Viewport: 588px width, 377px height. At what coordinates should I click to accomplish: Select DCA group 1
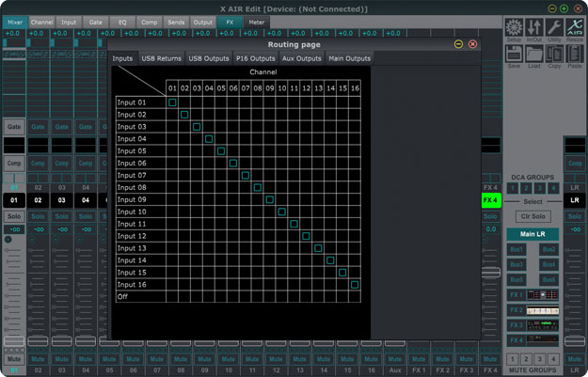coord(512,188)
